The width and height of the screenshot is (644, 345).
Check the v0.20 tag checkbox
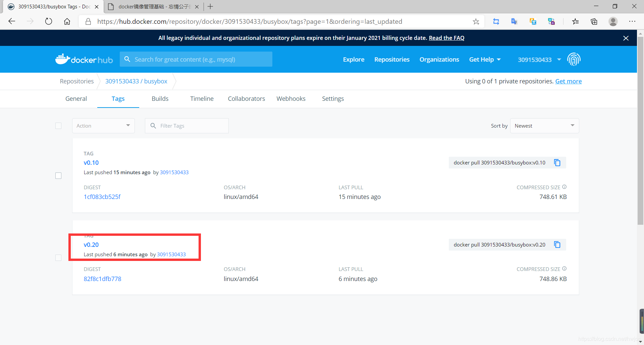(58, 258)
